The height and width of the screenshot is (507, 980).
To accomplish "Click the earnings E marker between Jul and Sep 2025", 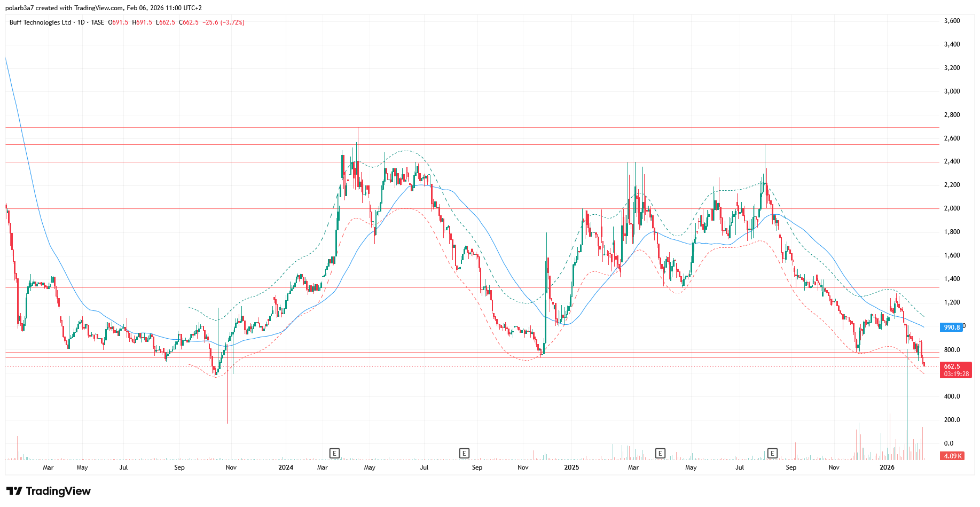I will coord(772,454).
